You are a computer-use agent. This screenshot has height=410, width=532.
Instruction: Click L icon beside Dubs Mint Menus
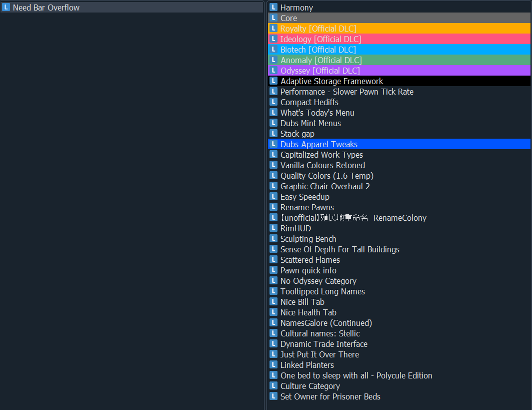click(x=273, y=123)
